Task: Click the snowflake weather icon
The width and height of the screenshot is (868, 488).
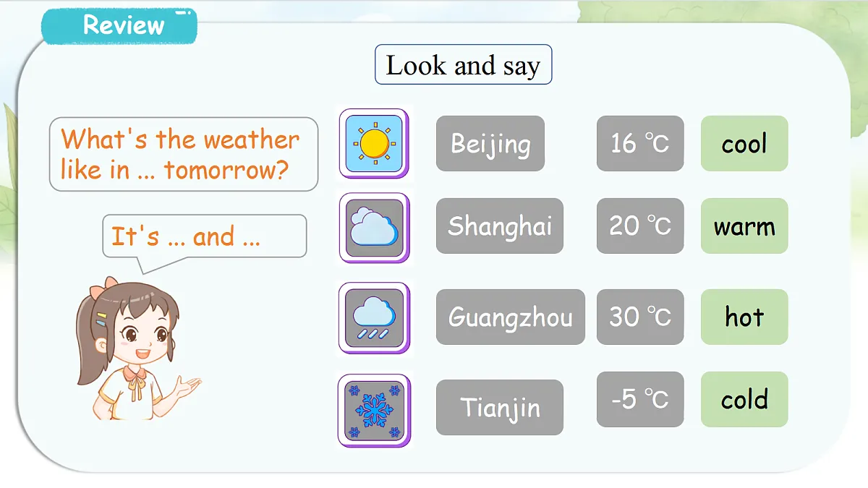Action: pyautogui.click(x=374, y=409)
